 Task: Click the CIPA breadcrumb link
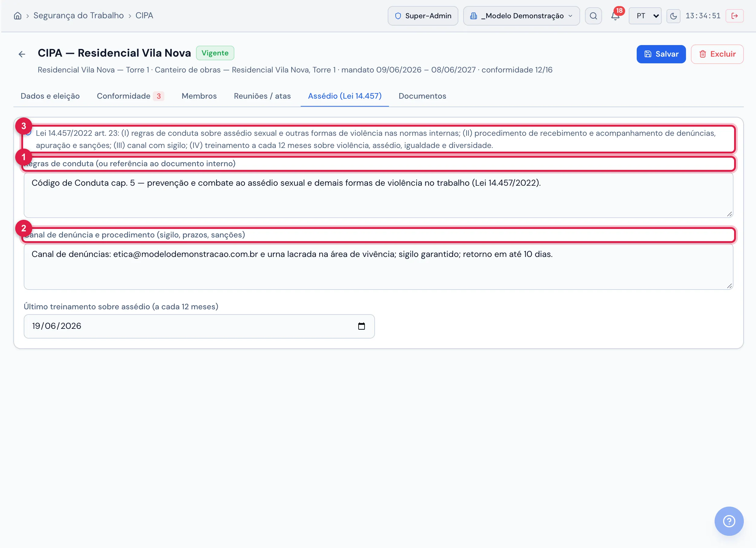click(144, 16)
